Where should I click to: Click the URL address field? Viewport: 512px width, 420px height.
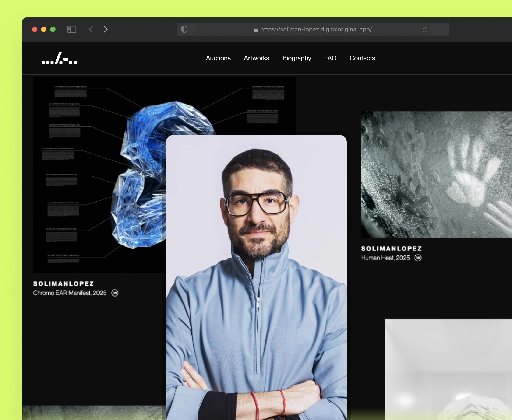click(x=316, y=29)
